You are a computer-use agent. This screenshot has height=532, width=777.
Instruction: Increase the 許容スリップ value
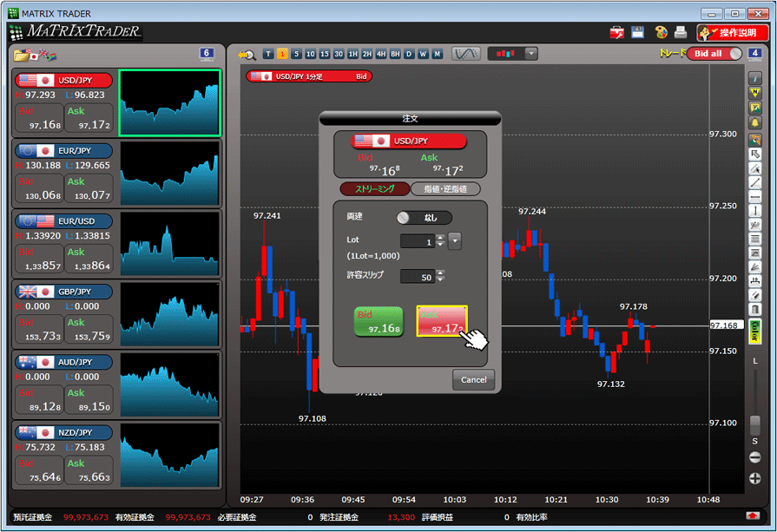point(440,273)
